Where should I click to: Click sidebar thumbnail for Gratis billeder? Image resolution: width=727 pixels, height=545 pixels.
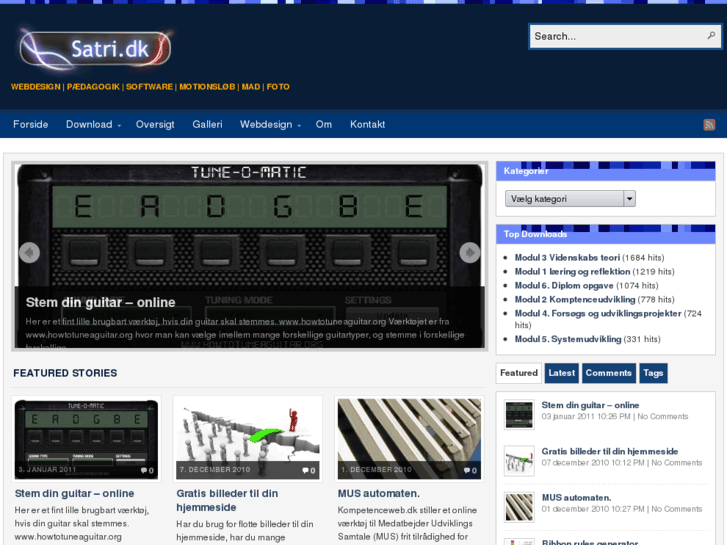point(519,461)
